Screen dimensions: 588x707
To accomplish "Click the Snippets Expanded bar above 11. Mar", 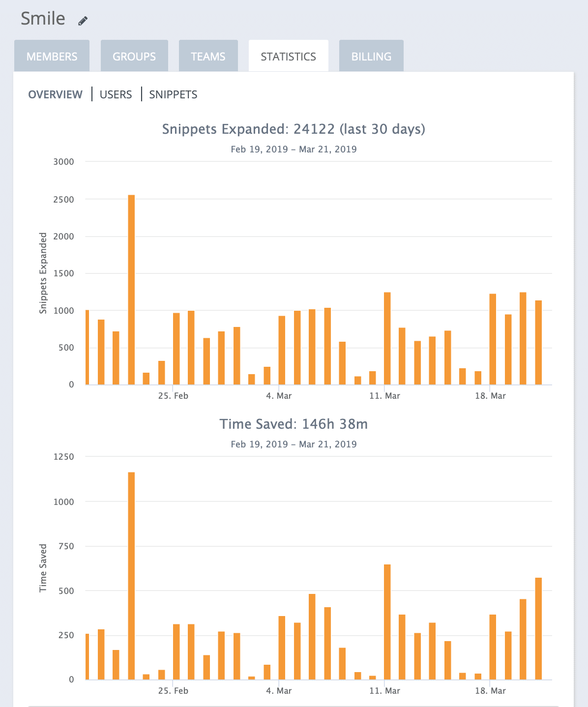I will (387, 338).
